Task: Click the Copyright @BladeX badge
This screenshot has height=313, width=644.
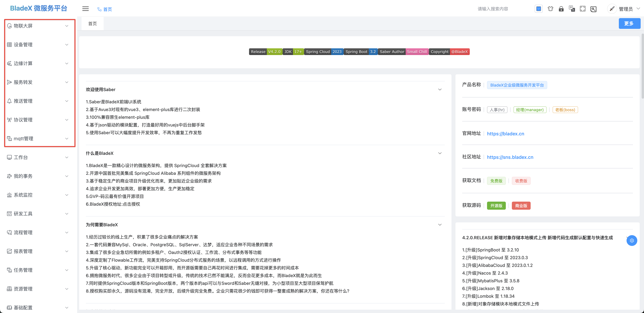Action: [449, 51]
